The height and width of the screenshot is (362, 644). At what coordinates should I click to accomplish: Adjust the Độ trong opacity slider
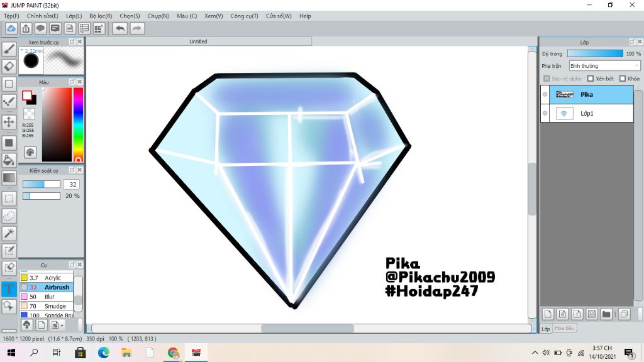pyautogui.click(x=595, y=54)
